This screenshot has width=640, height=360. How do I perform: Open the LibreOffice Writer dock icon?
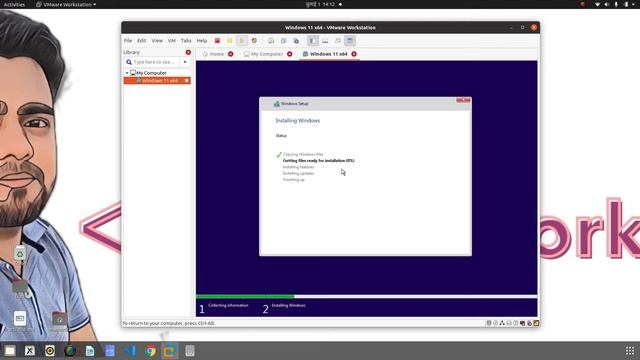[90, 351]
